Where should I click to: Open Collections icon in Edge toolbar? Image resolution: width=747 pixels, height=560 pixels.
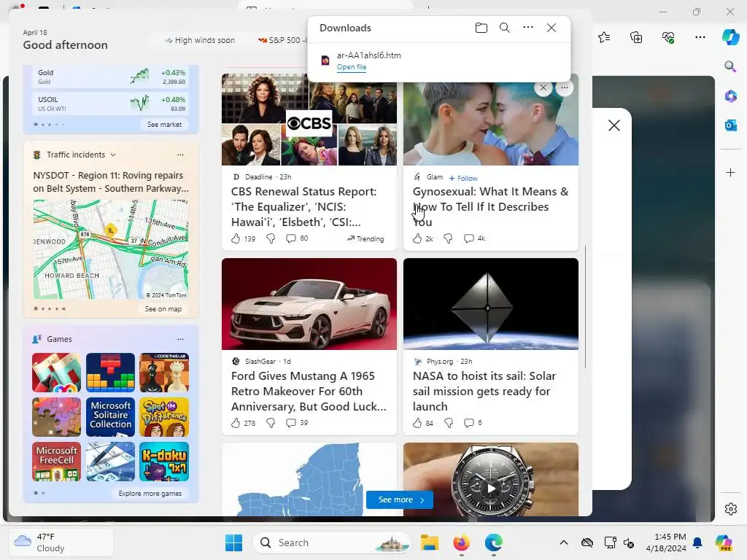coord(636,37)
